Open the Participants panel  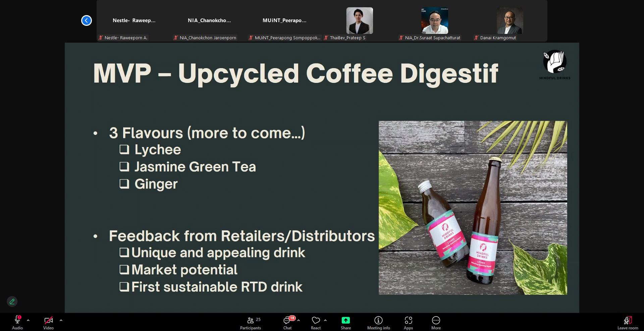click(251, 322)
